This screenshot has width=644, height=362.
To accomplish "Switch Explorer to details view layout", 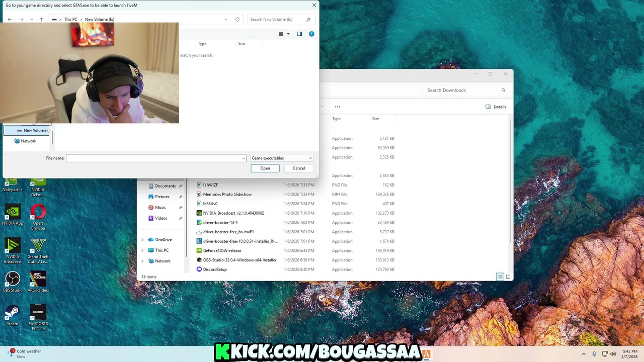I will click(500, 277).
